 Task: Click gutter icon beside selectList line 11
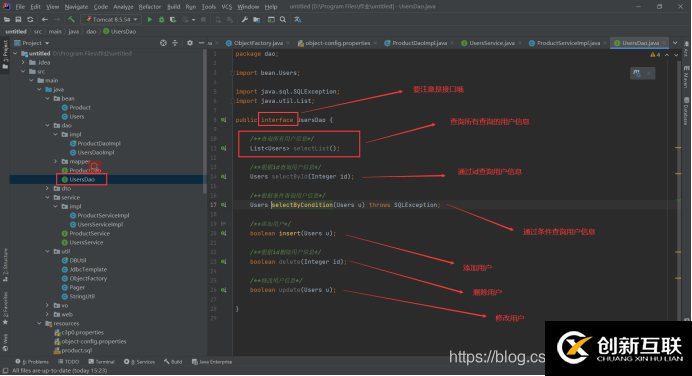[x=224, y=148]
